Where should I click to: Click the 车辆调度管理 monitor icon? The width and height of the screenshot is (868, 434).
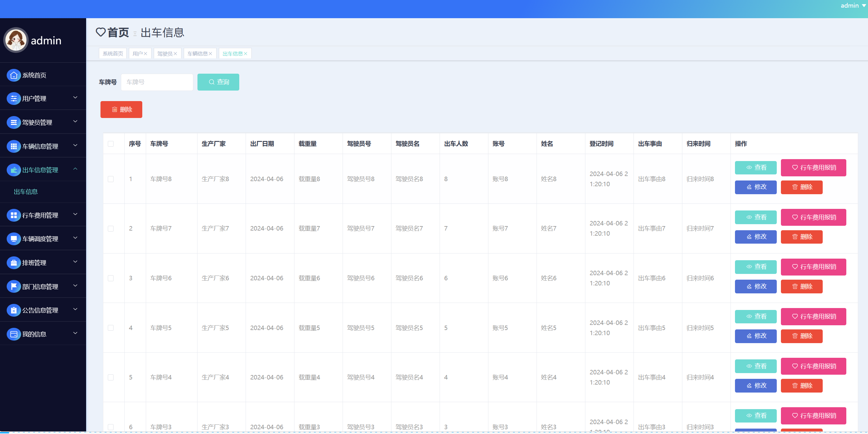click(13, 239)
